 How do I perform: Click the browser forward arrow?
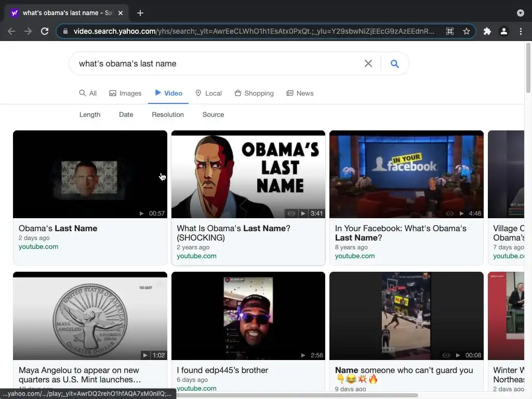(x=28, y=31)
